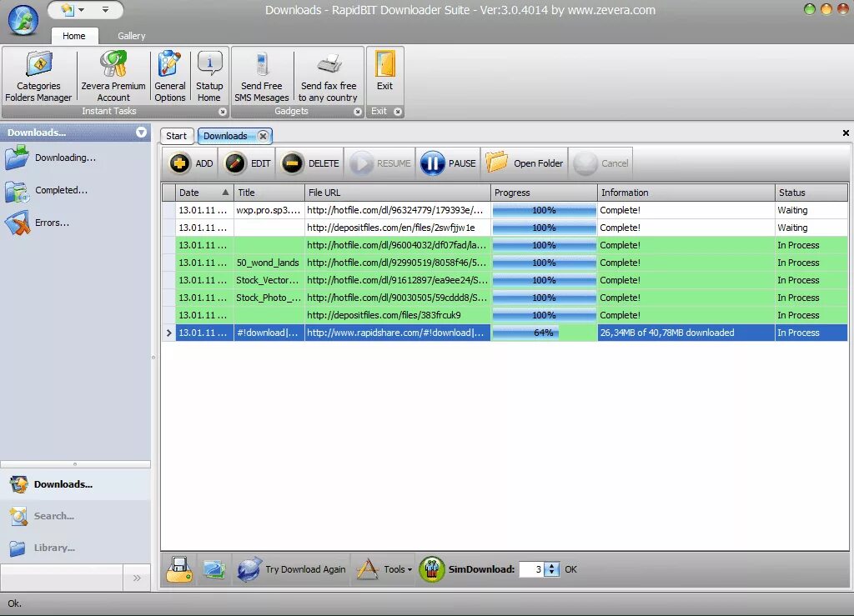Click the SimDownload number field
854x616 pixels.
click(531, 570)
